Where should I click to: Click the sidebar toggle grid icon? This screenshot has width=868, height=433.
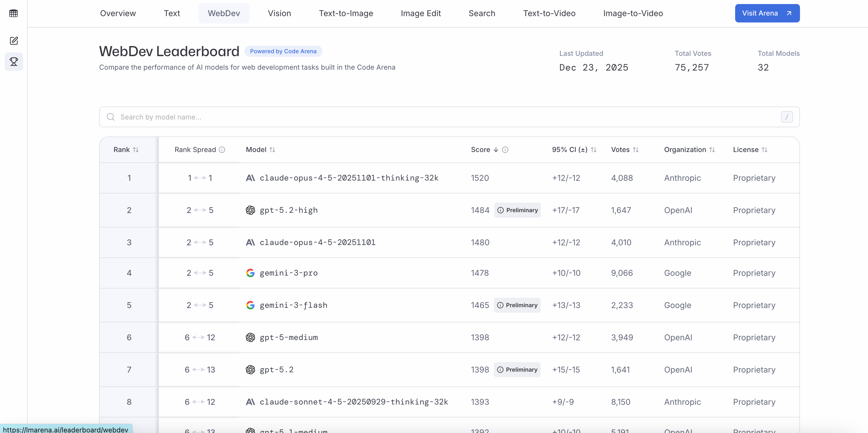(14, 14)
